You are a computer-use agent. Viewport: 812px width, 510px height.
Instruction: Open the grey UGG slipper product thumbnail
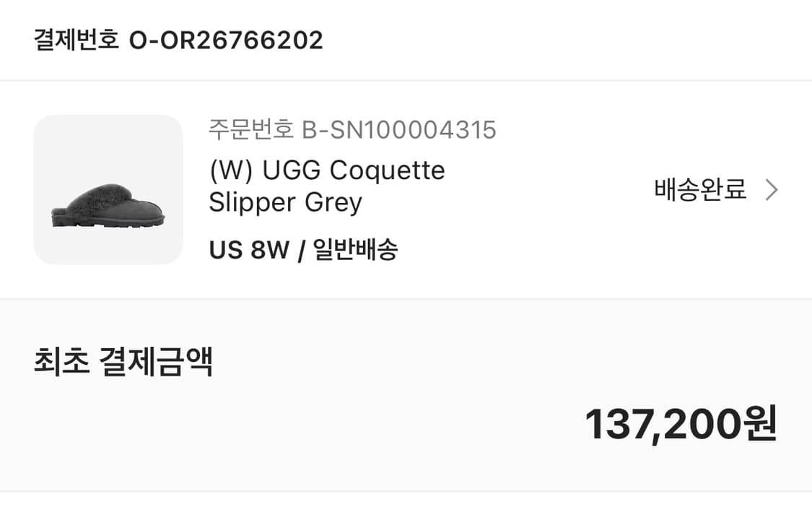tap(108, 189)
